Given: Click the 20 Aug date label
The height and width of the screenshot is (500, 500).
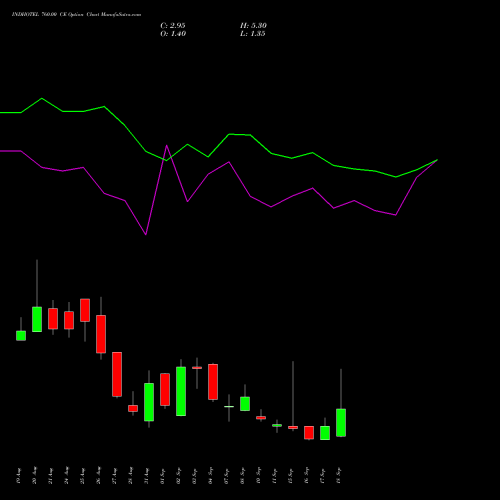Looking at the screenshot, I should pos(35,476).
